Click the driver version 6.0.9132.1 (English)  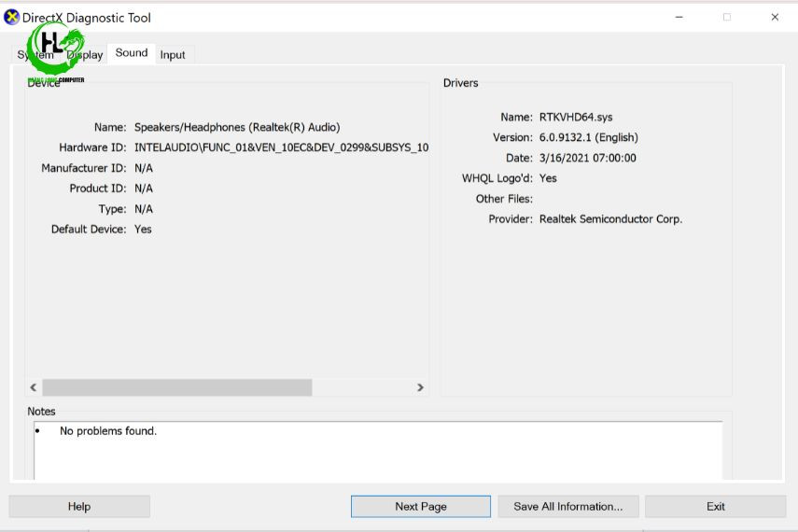(x=589, y=137)
